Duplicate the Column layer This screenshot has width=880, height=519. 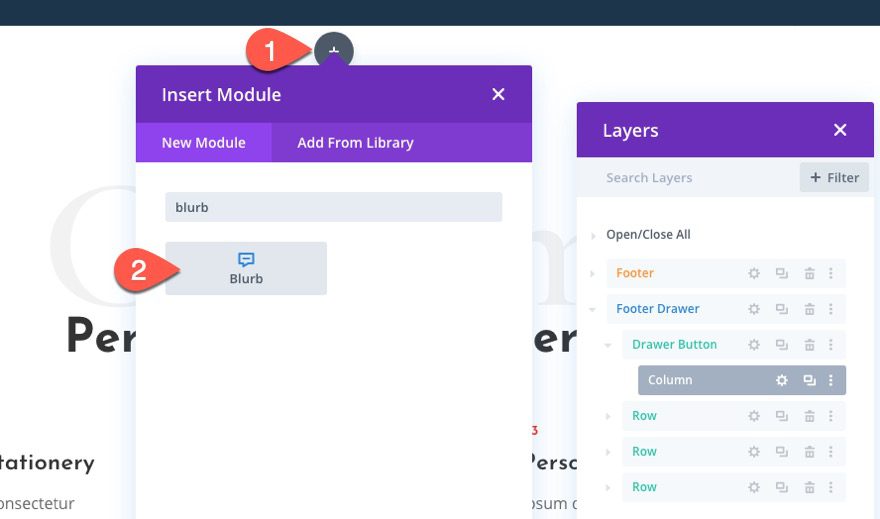[809, 380]
